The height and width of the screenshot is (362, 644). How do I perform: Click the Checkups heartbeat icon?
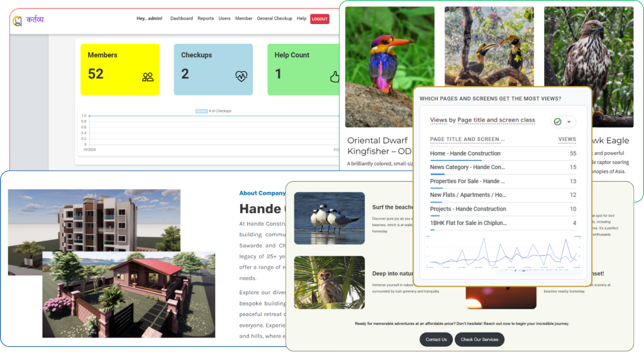(x=241, y=77)
